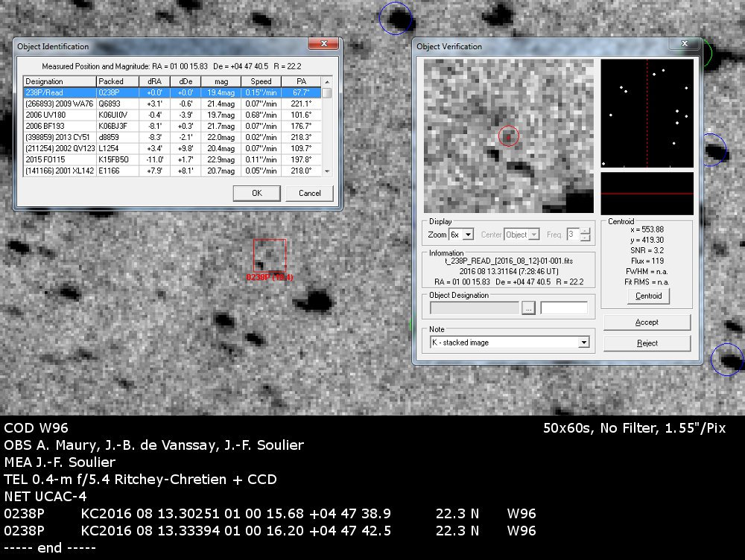
Task: Reject the object measurement
Action: pos(647,343)
